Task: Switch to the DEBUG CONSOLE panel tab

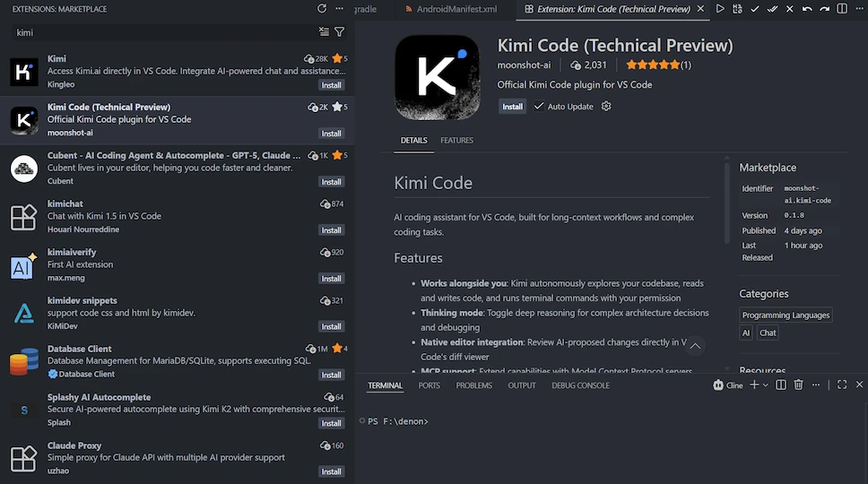Action: [x=580, y=385]
